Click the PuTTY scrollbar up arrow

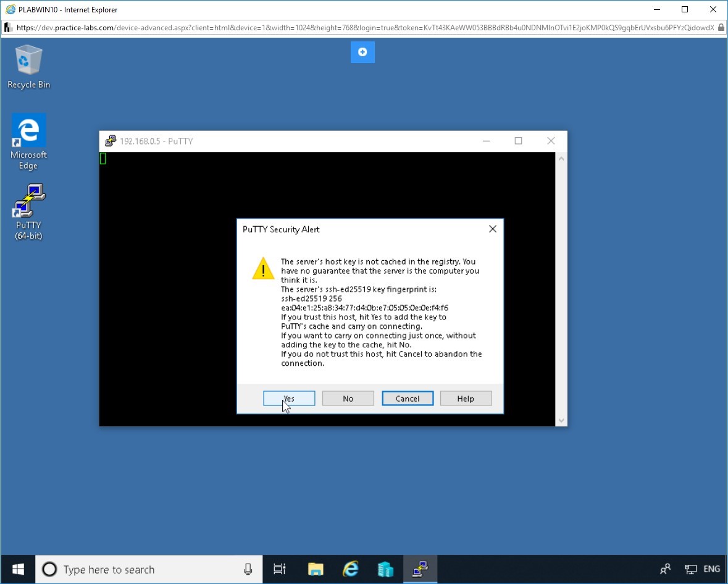(x=561, y=158)
